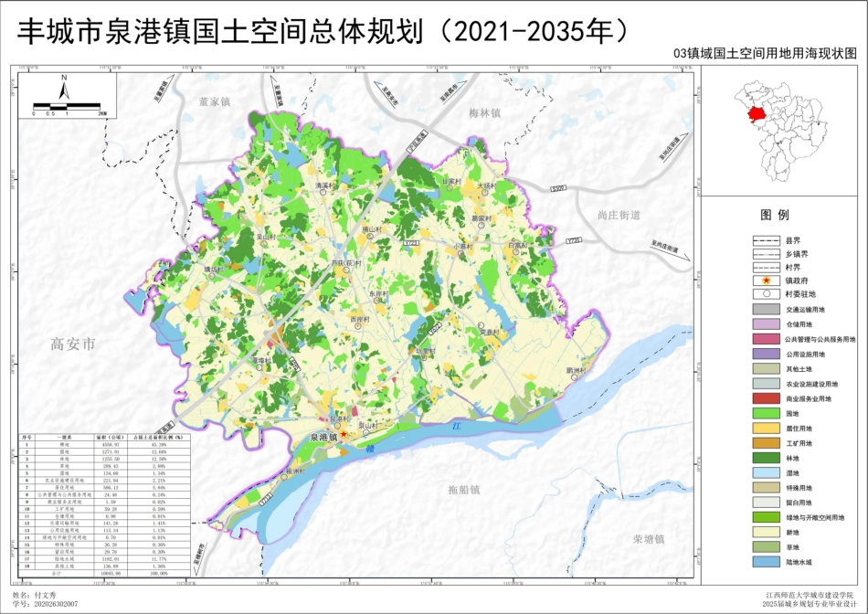Select the bright green 园地 legend swatch
This screenshot has width=868, height=614.
tap(766, 411)
